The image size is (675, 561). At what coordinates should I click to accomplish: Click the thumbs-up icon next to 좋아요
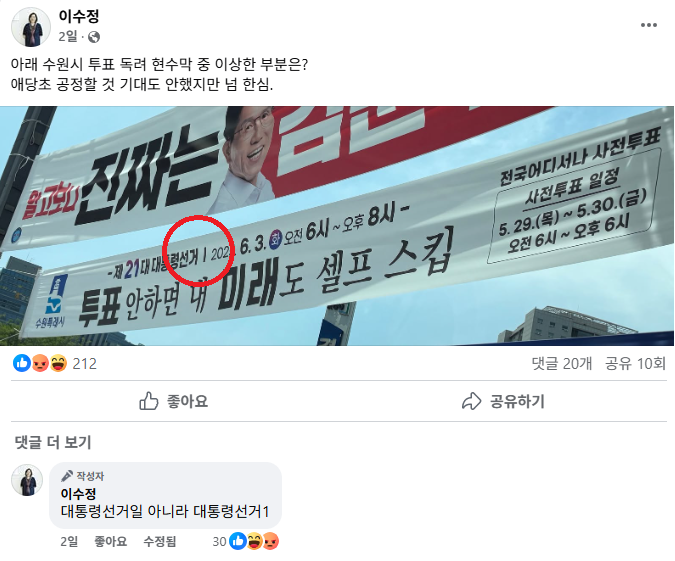click(149, 401)
